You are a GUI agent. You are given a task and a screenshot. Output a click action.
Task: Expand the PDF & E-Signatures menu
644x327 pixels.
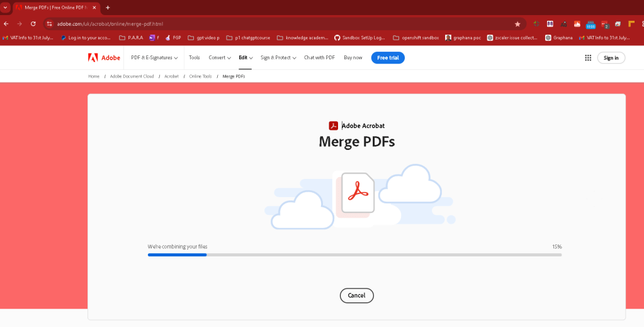pyautogui.click(x=154, y=57)
